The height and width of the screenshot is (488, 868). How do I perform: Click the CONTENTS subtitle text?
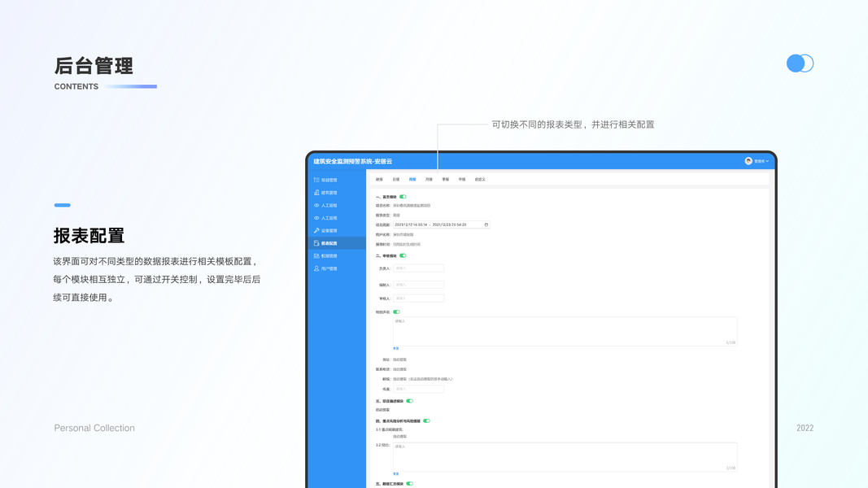click(x=76, y=86)
